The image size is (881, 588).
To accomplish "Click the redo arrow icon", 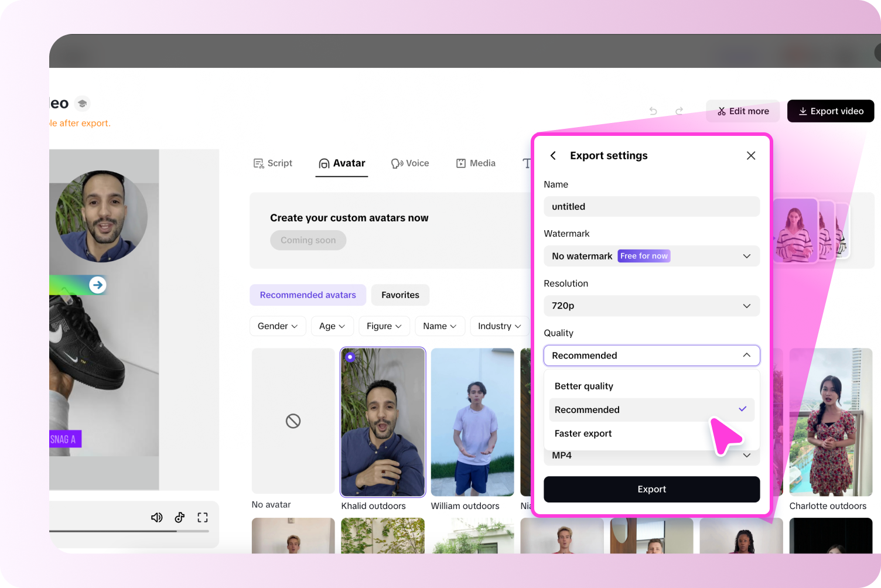I will 679,111.
